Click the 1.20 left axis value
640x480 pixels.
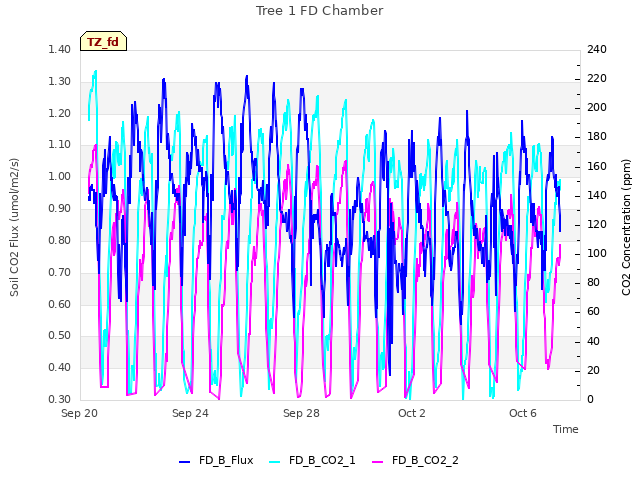60,113
